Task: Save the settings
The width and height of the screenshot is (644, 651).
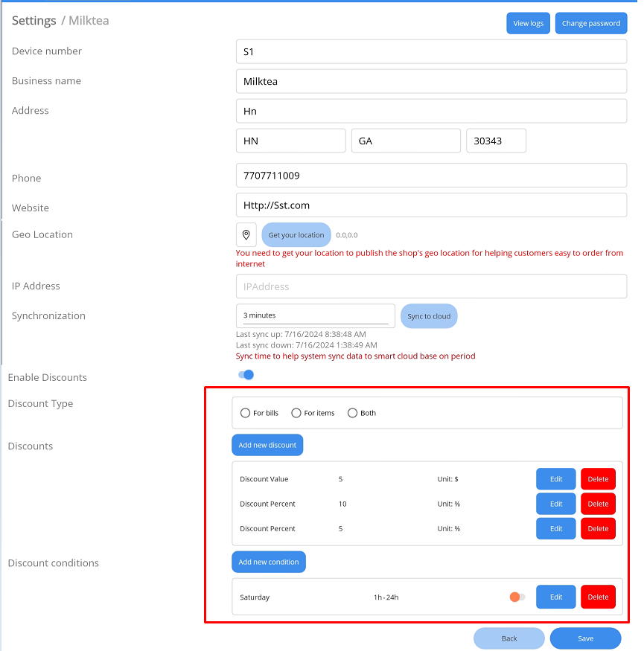Action: [x=585, y=638]
